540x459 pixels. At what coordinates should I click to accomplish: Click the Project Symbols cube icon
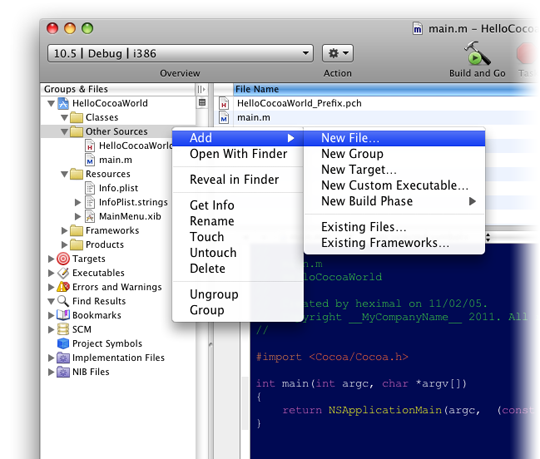(63, 343)
